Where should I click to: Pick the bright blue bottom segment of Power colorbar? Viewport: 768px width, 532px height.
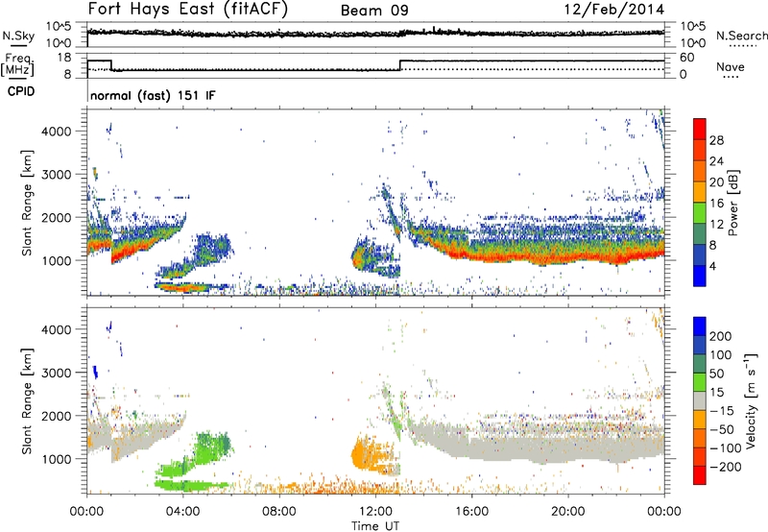click(x=700, y=276)
